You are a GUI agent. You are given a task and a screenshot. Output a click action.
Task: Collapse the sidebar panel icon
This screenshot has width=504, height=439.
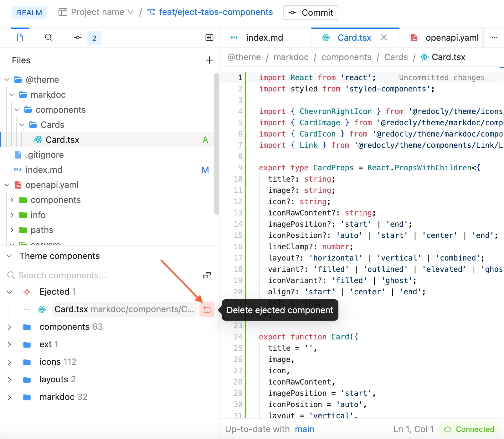209,38
